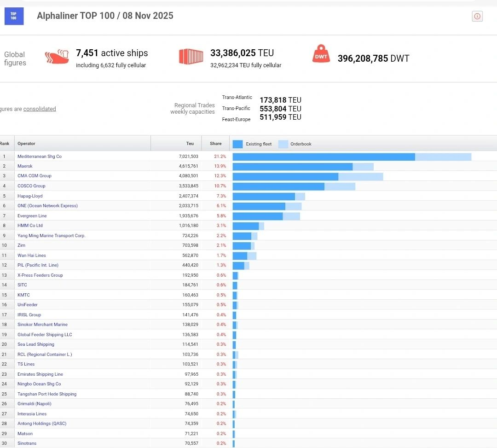
Task: Sort by the Share column header
Action: 215,144
